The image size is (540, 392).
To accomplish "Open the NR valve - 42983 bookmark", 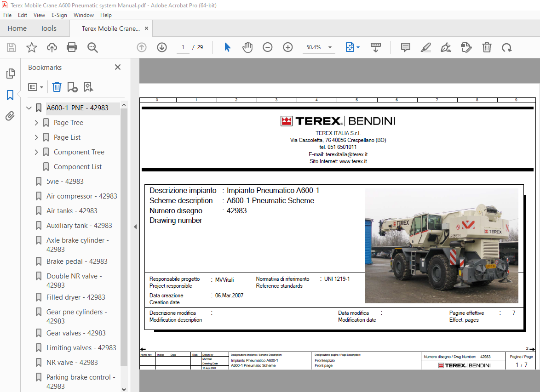I will [72, 363].
